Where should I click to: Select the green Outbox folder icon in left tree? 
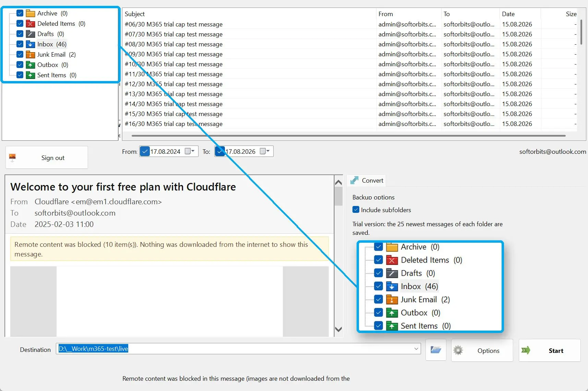tap(31, 65)
